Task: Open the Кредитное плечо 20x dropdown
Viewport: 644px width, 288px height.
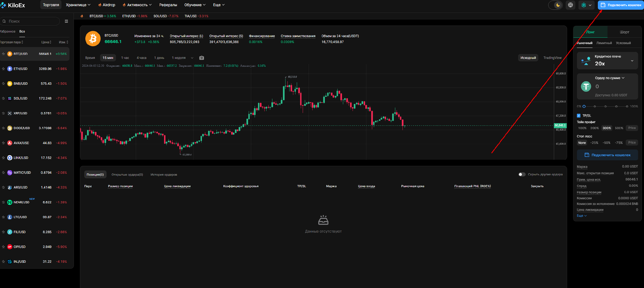Action: (x=607, y=60)
